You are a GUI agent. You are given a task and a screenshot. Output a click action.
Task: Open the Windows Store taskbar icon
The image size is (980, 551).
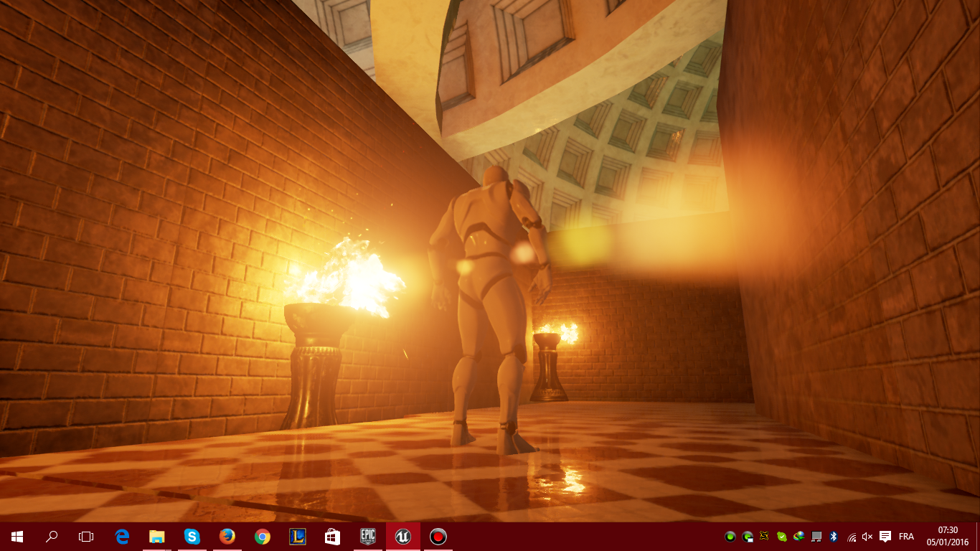click(x=332, y=537)
